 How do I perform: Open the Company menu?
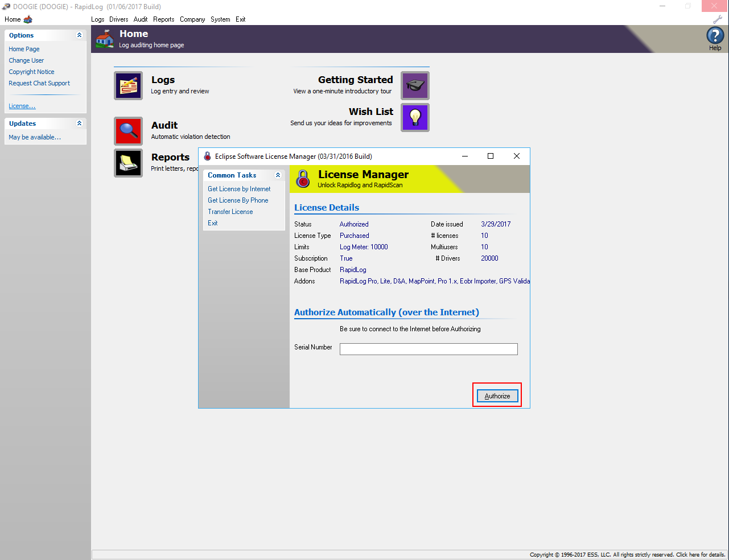click(192, 19)
